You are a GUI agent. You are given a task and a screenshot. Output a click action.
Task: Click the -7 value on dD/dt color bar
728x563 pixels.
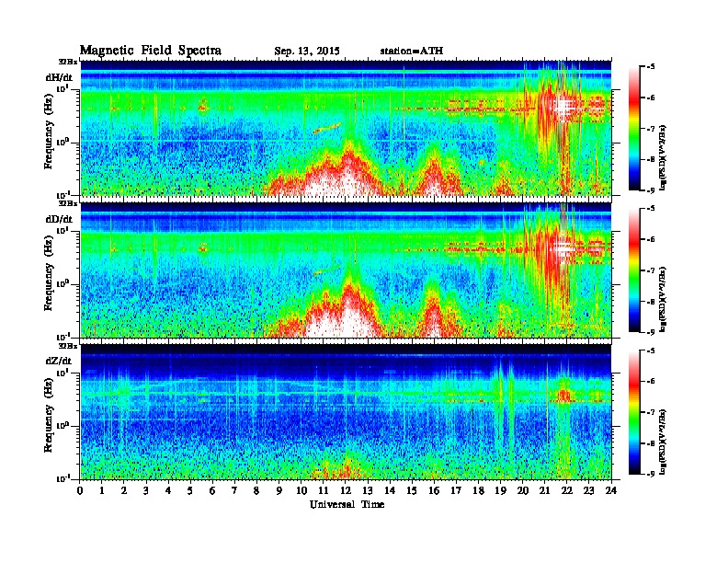click(651, 270)
